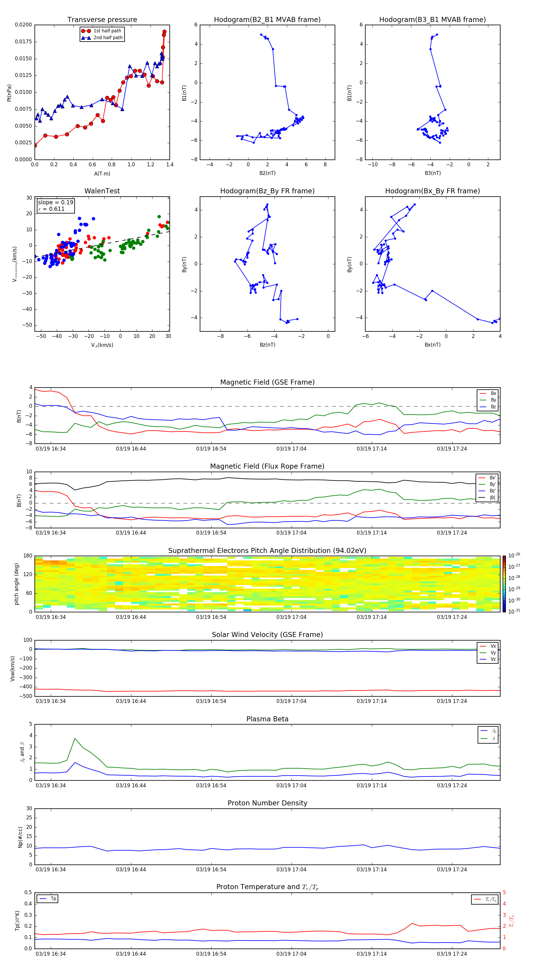This screenshot has height=980, width=535.
Task: Click the 'B2(nT)' x-axis label
Action: coord(267,173)
